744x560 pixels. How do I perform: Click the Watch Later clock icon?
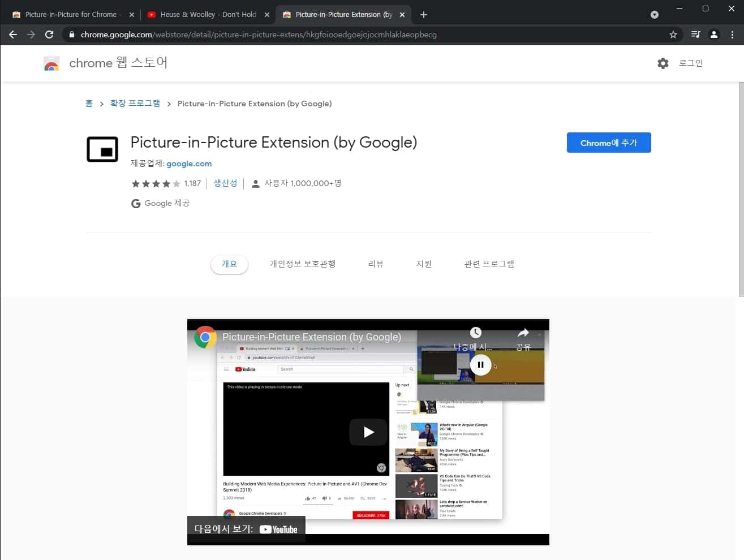(476, 333)
